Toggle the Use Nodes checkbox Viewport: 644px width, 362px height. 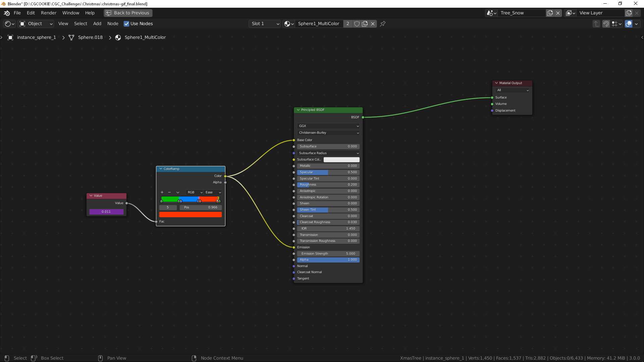coord(126,24)
